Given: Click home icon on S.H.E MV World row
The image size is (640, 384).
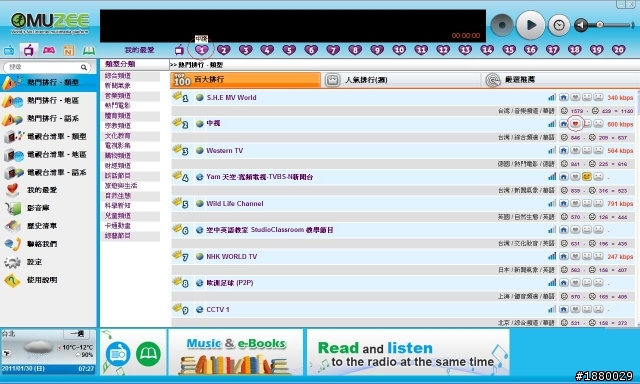Looking at the screenshot, I should [x=564, y=98].
